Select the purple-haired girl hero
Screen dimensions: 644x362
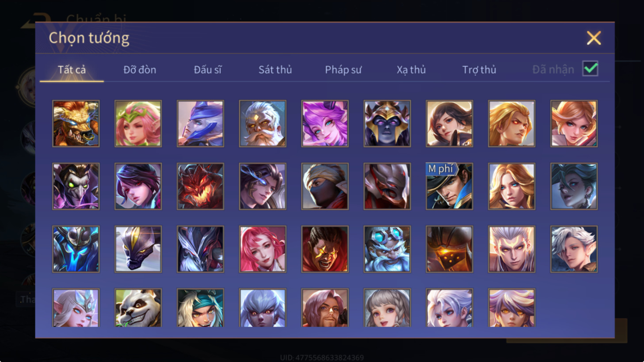[325, 123]
